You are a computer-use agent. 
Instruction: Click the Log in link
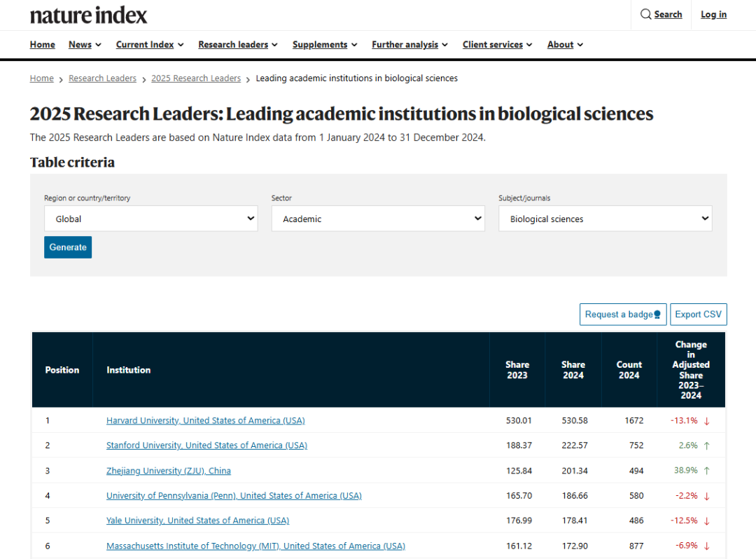(x=713, y=15)
